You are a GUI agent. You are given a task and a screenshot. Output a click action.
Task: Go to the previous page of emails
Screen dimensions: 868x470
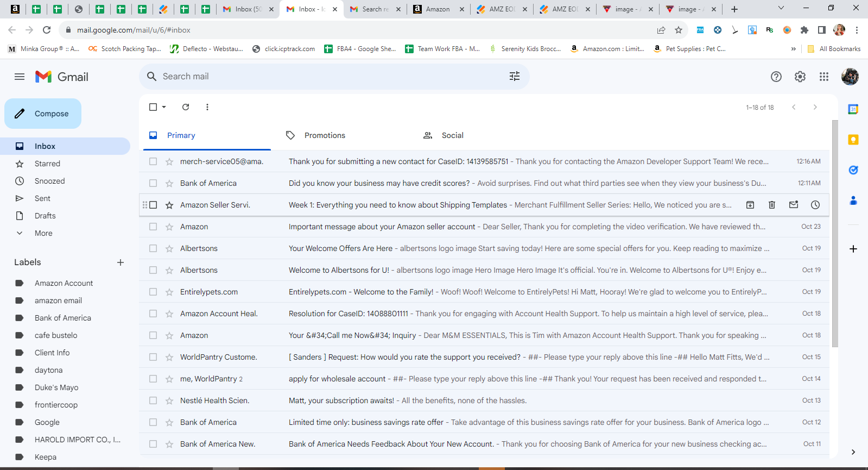794,107
